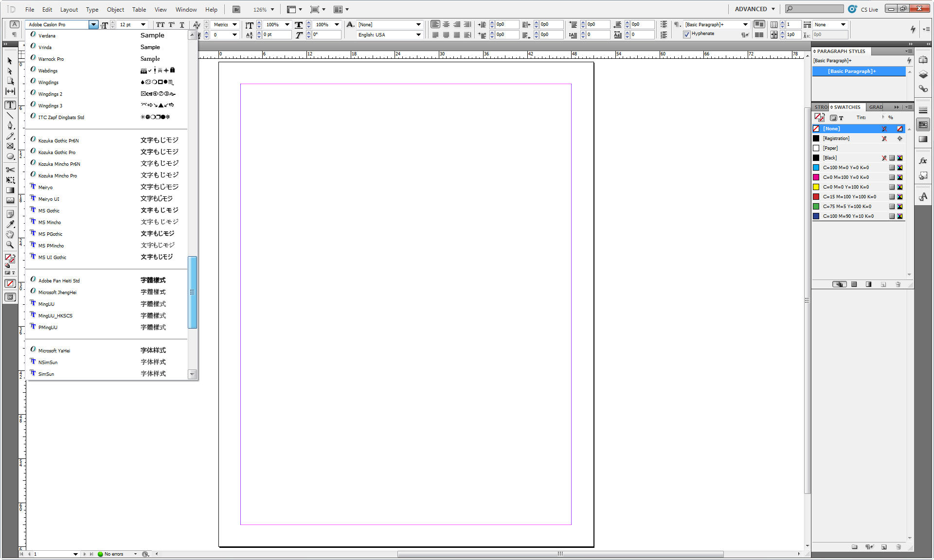Select the Note tool
This screenshot has width=934, height=560.
10,214
